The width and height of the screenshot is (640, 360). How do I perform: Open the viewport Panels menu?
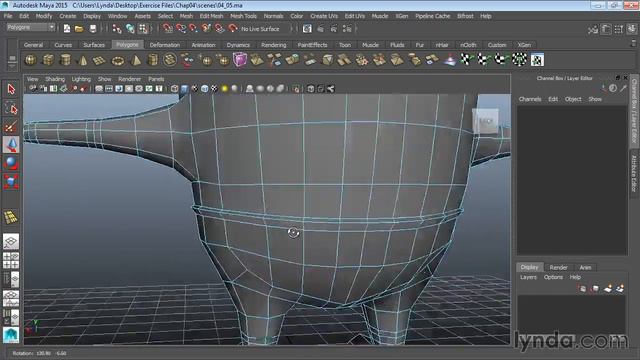coord(156,79)
